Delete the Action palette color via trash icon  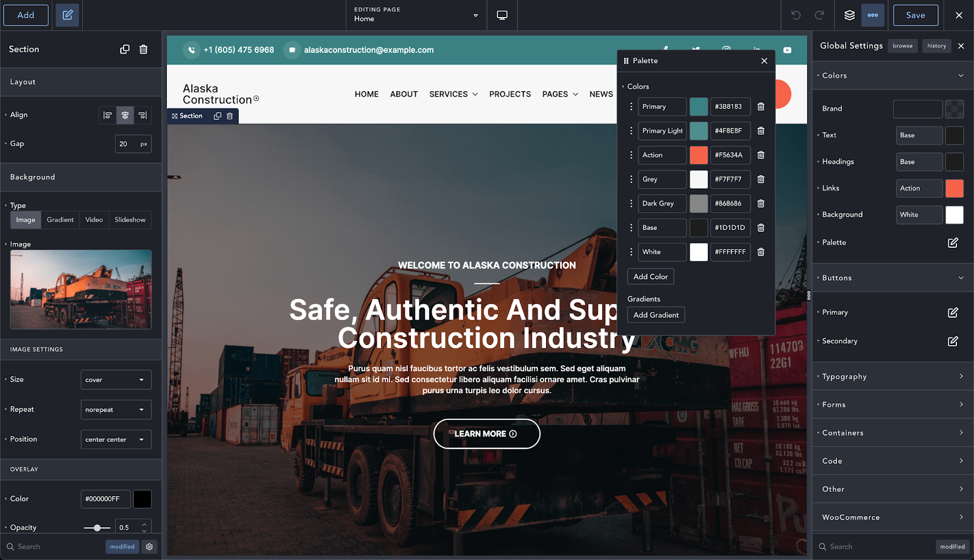761,155
